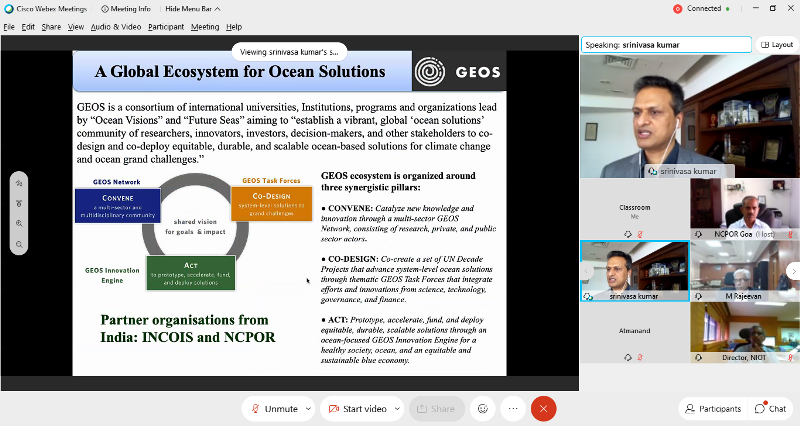Zoom out using bottom magnifier icon
This screenshot has height=426, width=800.
click(x=19, y=244)
